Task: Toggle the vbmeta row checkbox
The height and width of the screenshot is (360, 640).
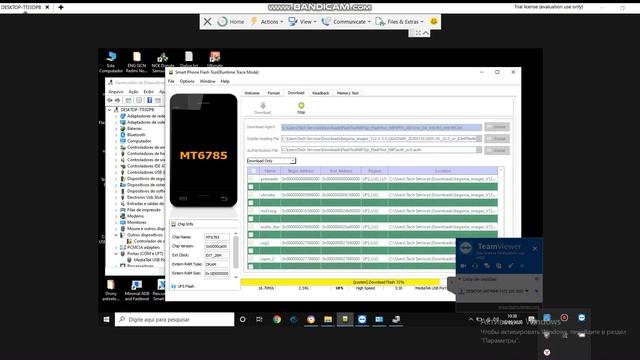Action: [251, 195]
